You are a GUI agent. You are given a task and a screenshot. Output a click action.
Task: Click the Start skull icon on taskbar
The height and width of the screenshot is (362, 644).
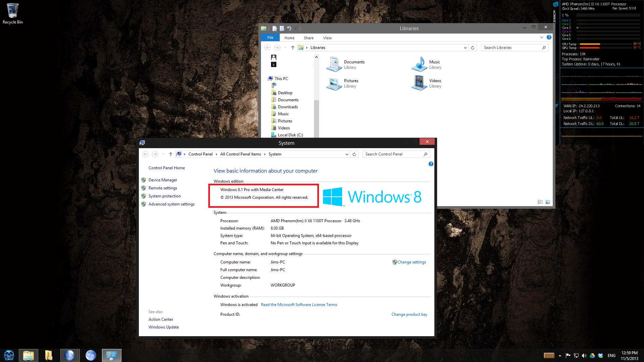[x=9, y=355]
